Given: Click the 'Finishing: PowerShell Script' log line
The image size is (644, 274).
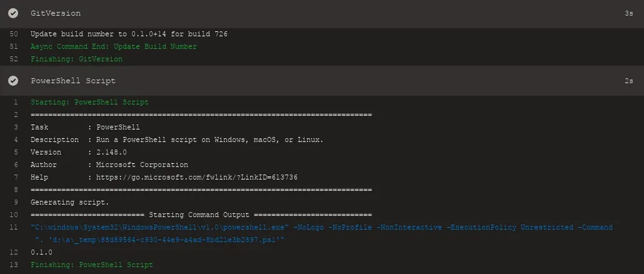Looking at the screenshot, I should (x=91, y=265).
